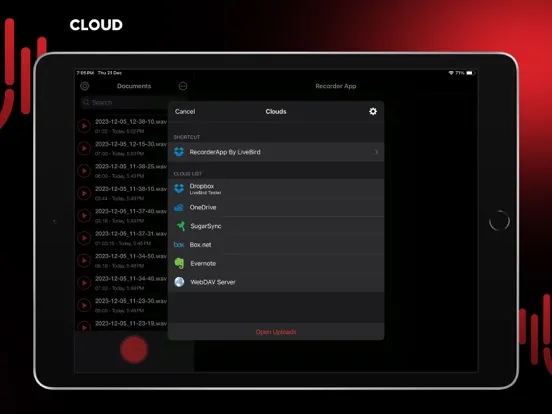Play recording 2023-12-05_11-38-25.wav
552x414 pixels.
84,171
